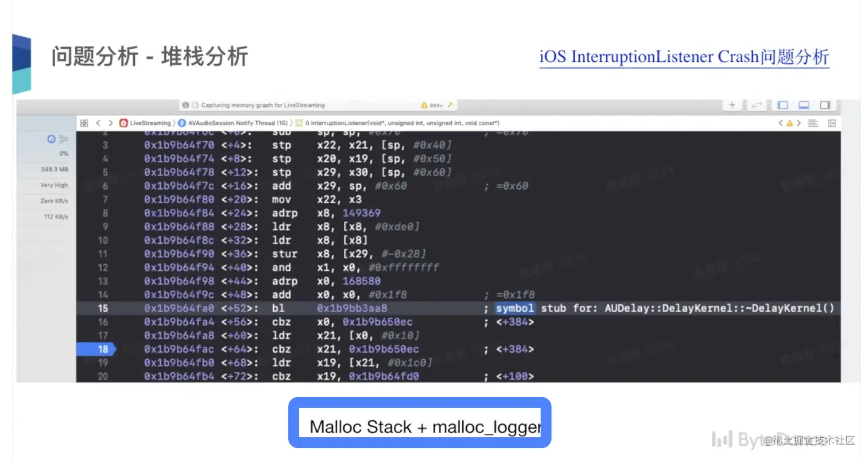Click the blue program counter marker on line 18

[x=96, y=349]
